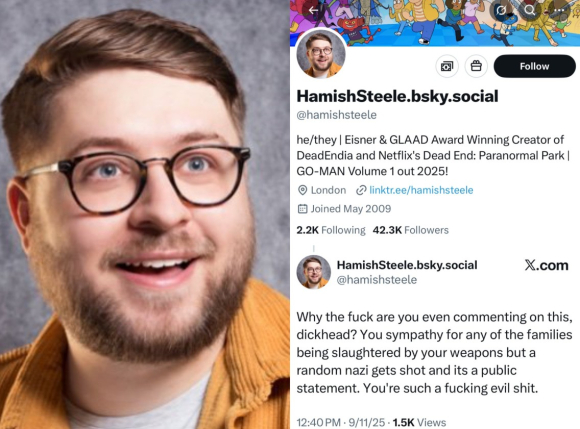Open search with the magnifier icon
Image resolution: width=580 pixels, height=429 pixels.
tap(530, 10)
